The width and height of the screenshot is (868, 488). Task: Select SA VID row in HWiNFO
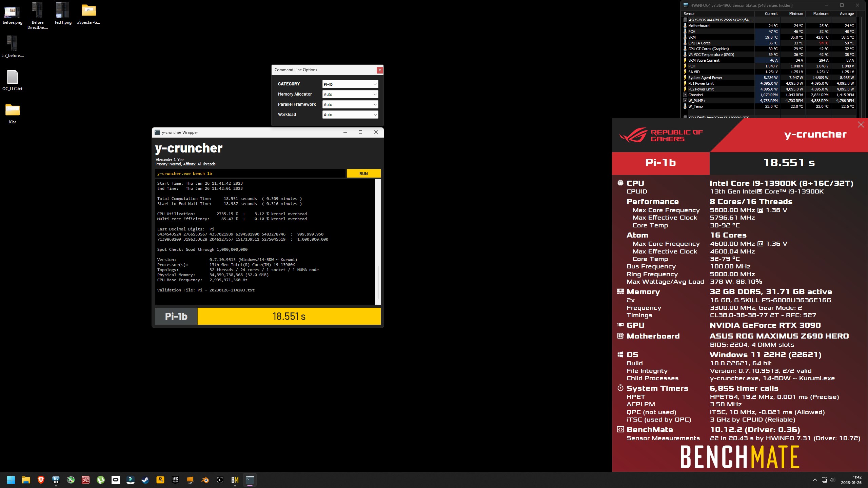(x=769, y=72)
